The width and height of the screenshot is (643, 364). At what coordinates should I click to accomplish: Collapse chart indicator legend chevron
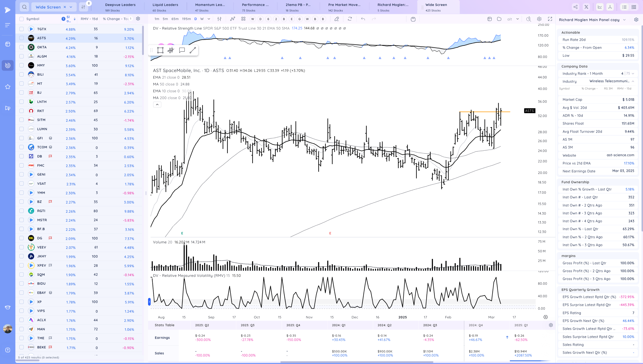coord(157,105)
